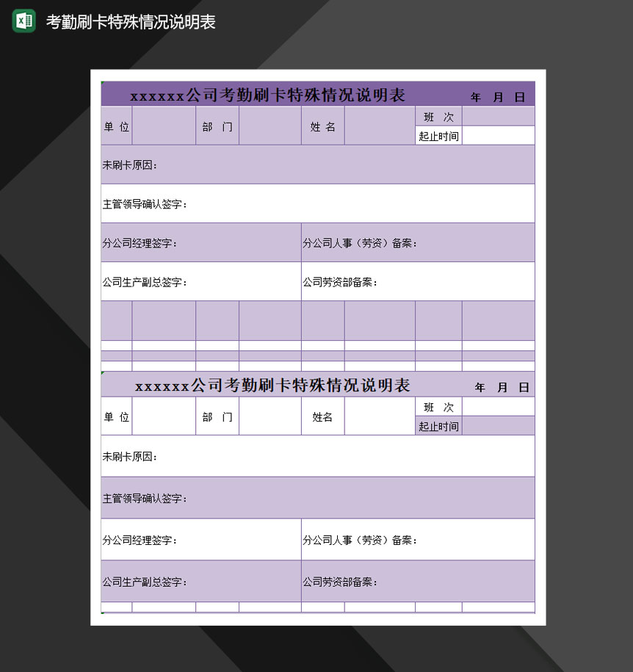Screen dimensions: 633x672
Task: Click the white cell next to 起止时间
Action: click(498, 135)
